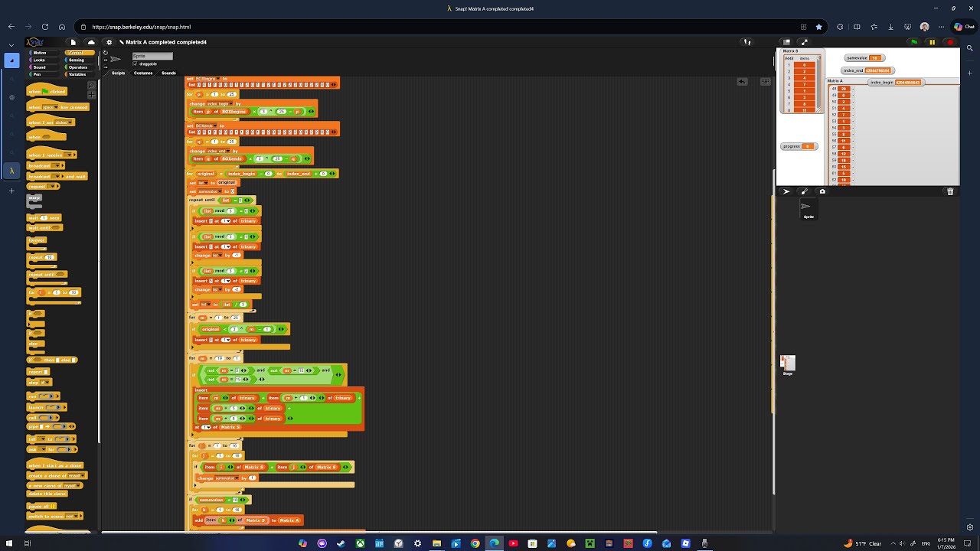The height and width of the screenshot is (551, 980).
Task: Open the Copilot Chat button in the browser
Action: point(963,27)
